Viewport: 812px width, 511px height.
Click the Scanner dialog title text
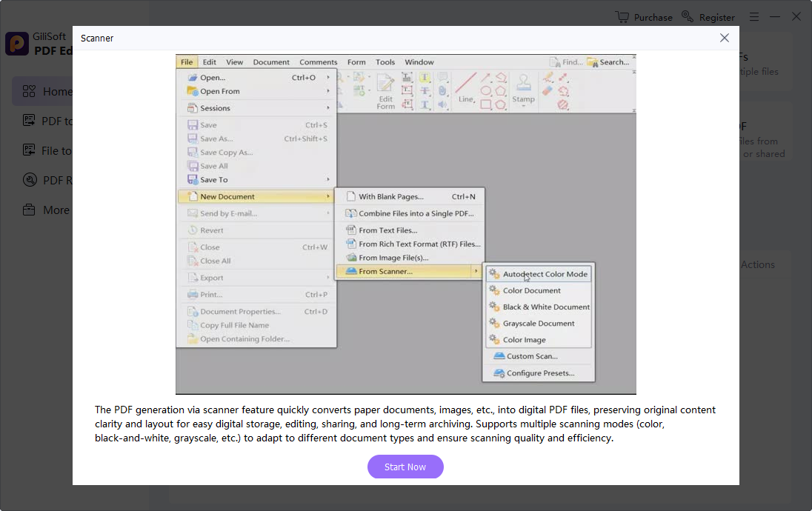(x=97, y=39)
